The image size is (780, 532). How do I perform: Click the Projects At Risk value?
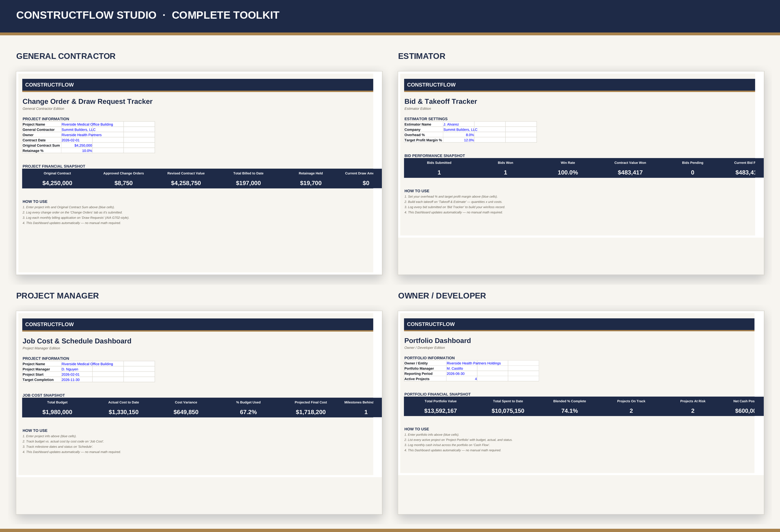point(693,411)
